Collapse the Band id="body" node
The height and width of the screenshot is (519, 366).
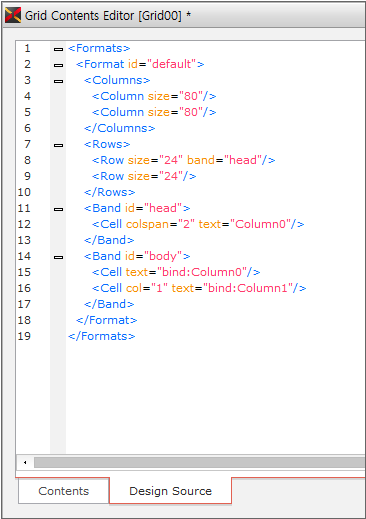pyautogui.click(x=58, y=257)
